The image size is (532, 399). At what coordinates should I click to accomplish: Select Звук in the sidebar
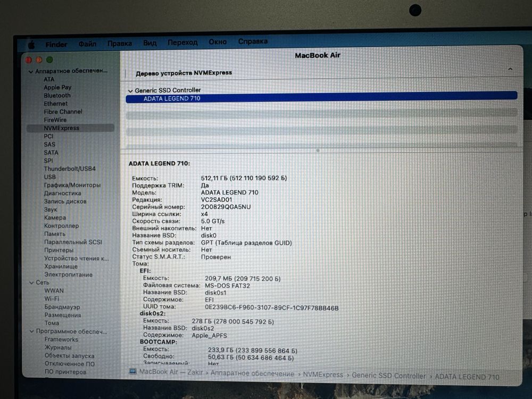coord(51,209)
